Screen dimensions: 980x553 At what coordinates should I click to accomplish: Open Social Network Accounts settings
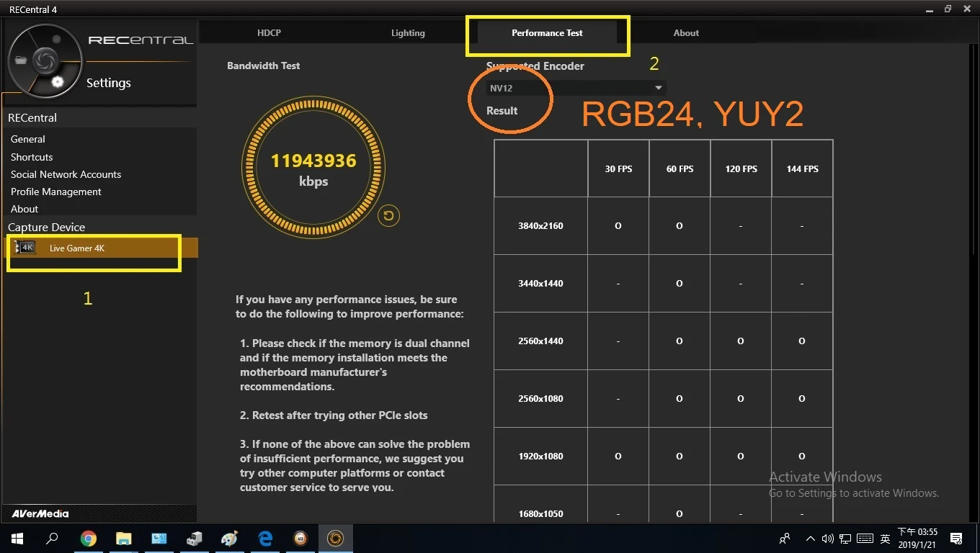coord(66,174)
